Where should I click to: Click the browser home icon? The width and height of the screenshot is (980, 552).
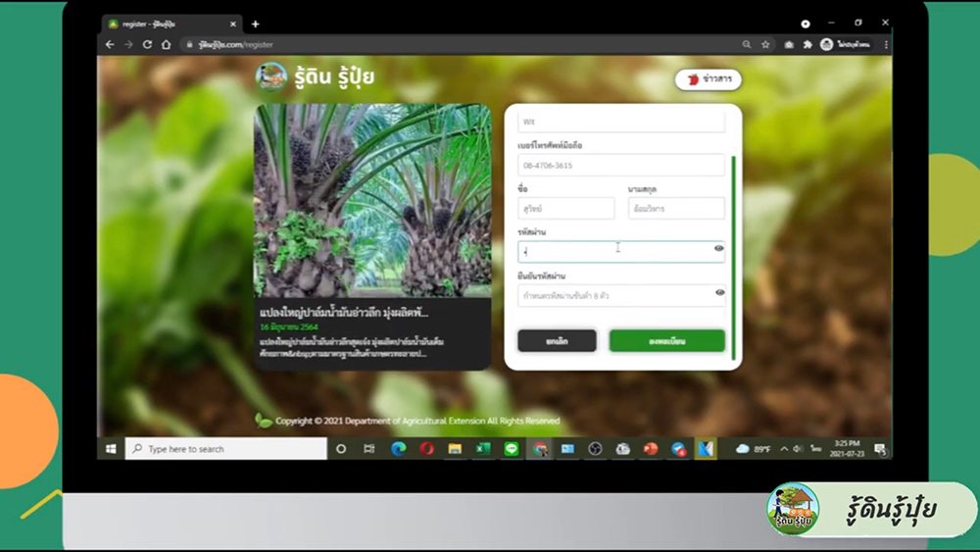pyautogui.click(x=166, y=44)
